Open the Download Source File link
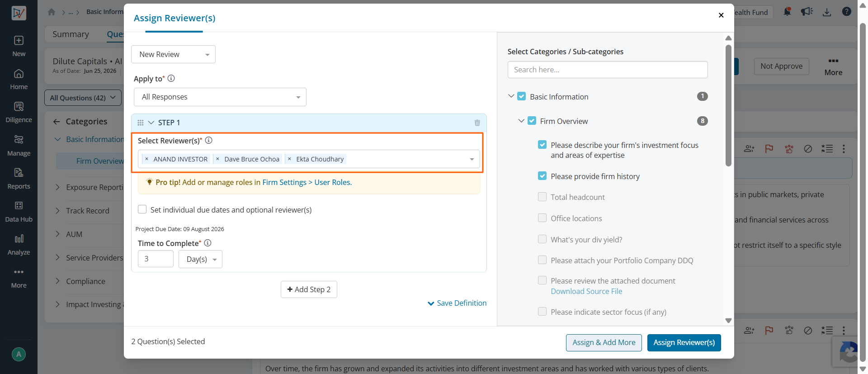868x374 pixels. click(586, 291)
